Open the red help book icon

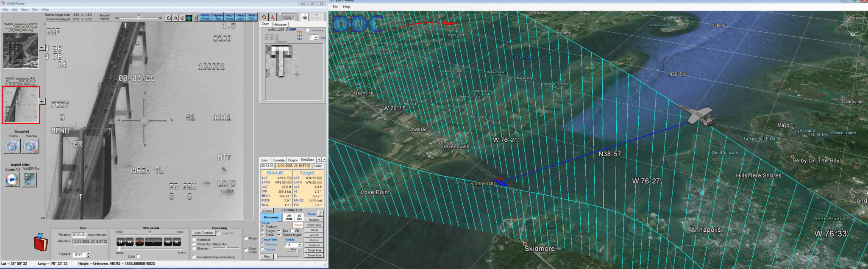(x=41, y=242)
